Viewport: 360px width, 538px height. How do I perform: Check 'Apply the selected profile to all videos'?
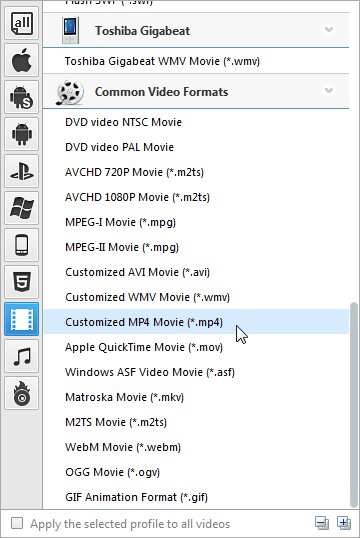point(17,524)
